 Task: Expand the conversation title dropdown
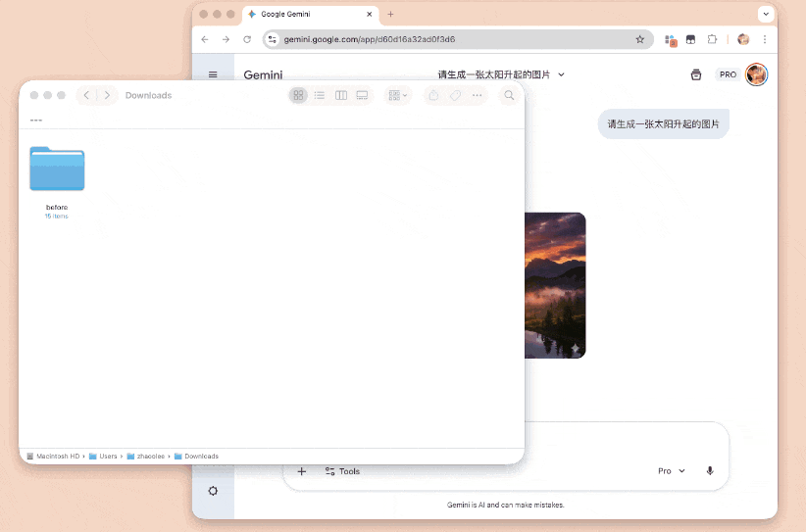tap(561, 74)
